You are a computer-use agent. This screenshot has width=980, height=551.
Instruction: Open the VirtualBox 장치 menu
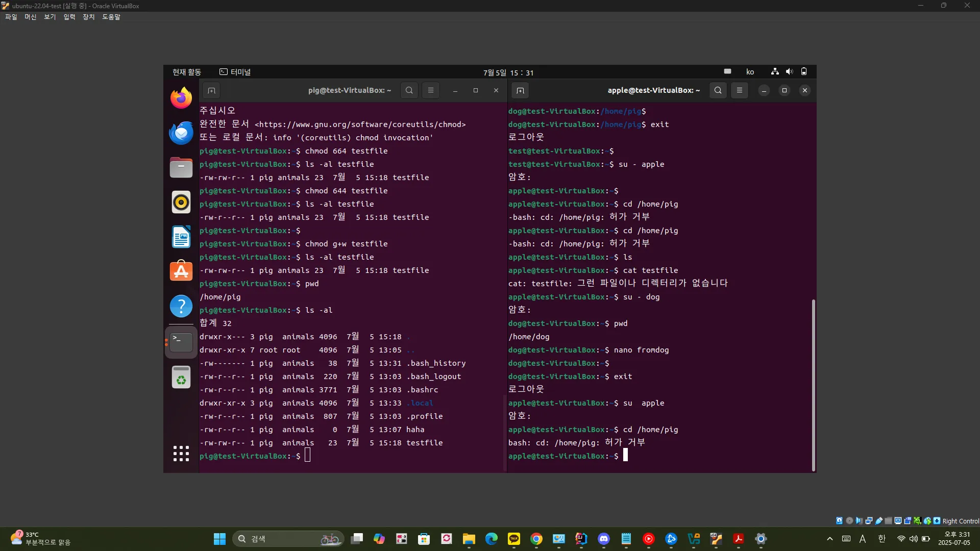click(89, 17)
